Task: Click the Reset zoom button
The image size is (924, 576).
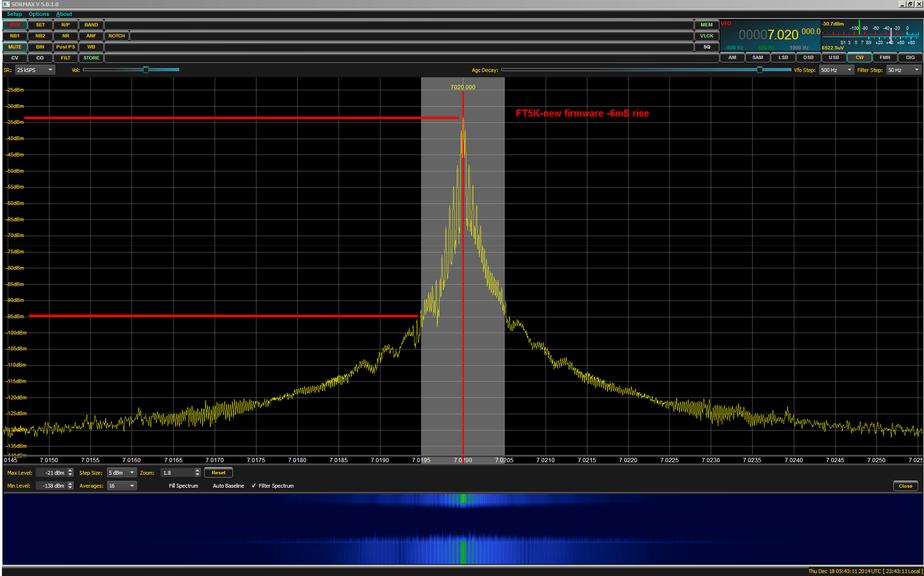Action: (x=219, y=473)
